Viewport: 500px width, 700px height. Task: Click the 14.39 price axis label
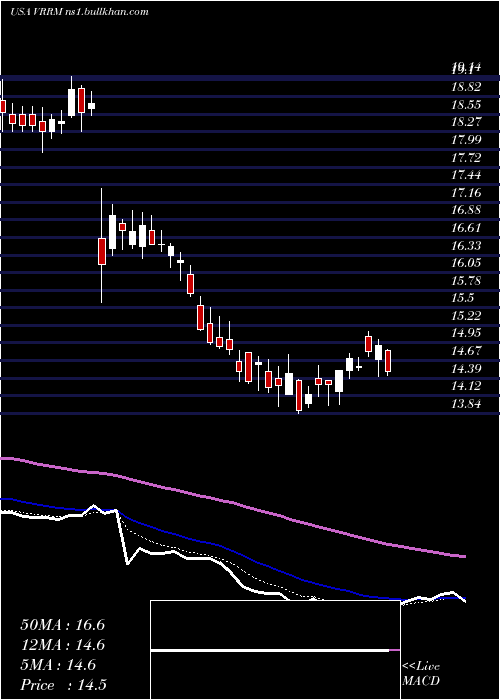coord(467,368)
